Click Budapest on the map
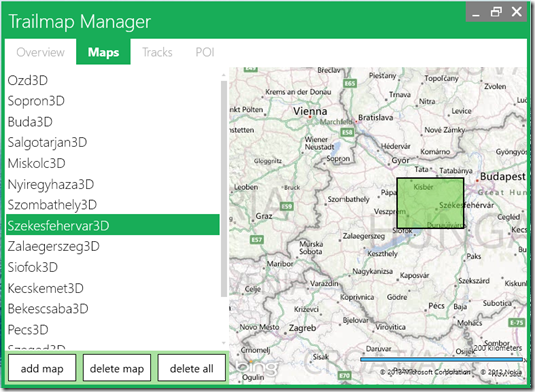 [502, 176]
